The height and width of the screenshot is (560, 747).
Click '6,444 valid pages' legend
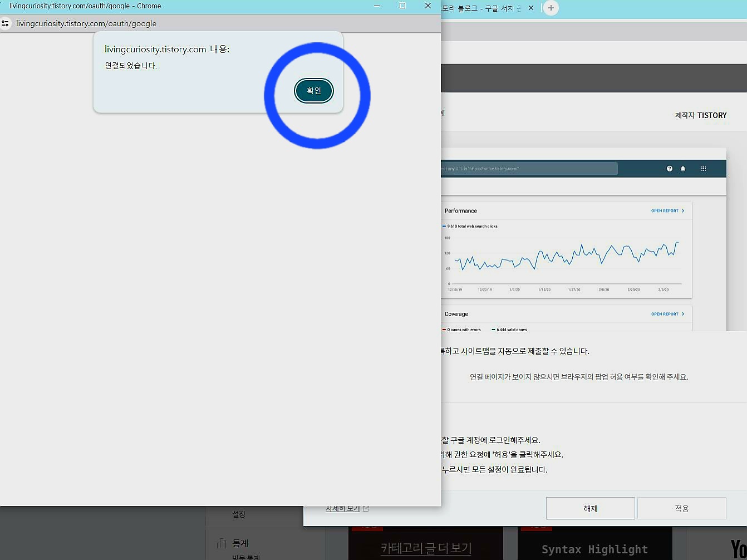click(509, 330)
